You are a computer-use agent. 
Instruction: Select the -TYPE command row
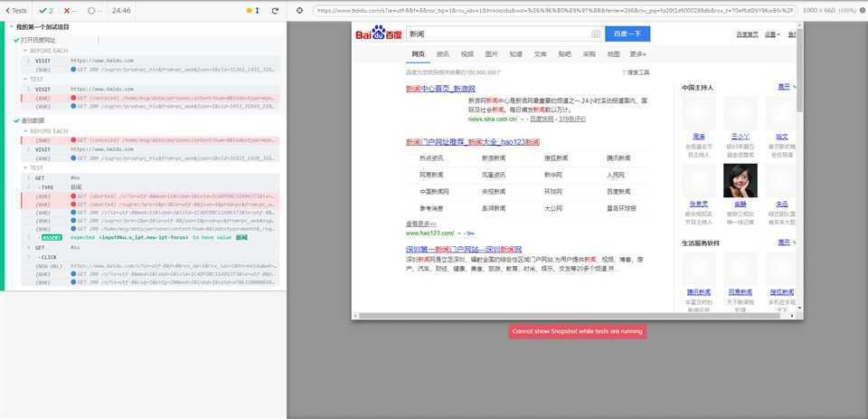tap(150, 187)
